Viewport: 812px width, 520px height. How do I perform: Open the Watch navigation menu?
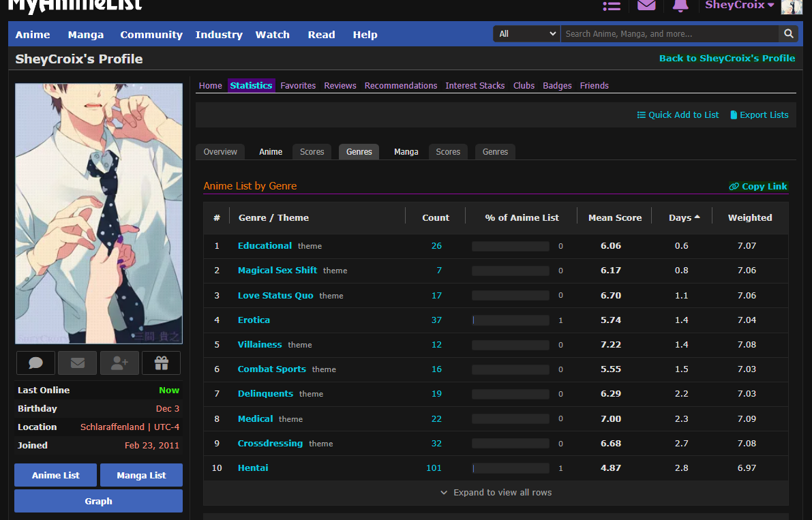273,35
